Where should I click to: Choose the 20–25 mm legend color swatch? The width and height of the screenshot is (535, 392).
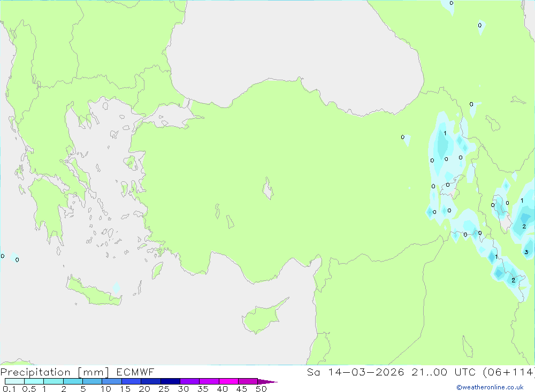pyautogui.click(x=151, y=381)
